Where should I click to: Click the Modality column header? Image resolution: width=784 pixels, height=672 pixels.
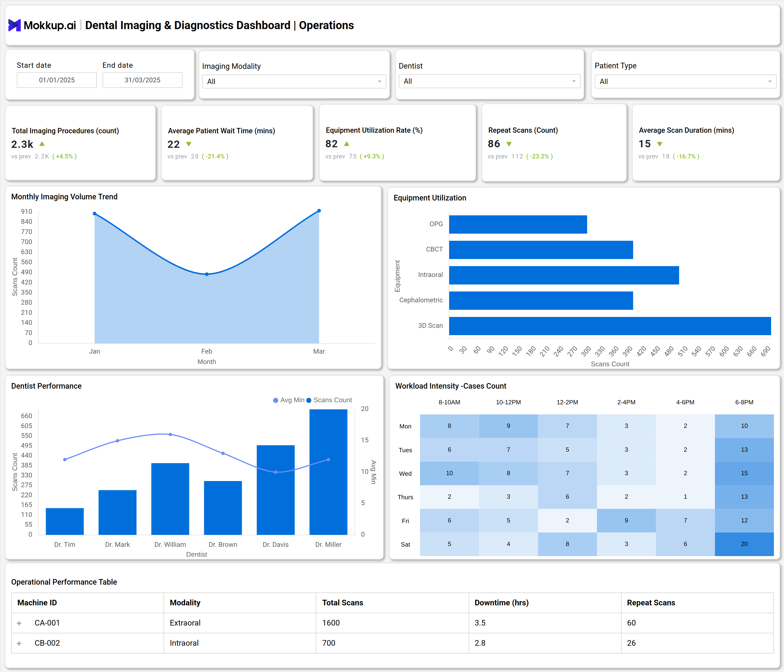click(240, 603)
